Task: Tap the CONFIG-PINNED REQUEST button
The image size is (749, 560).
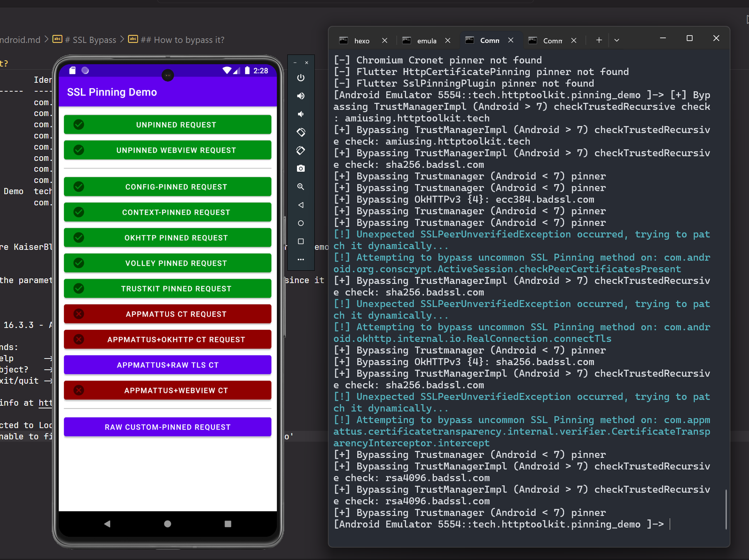Action: click(x=167, y=187)
